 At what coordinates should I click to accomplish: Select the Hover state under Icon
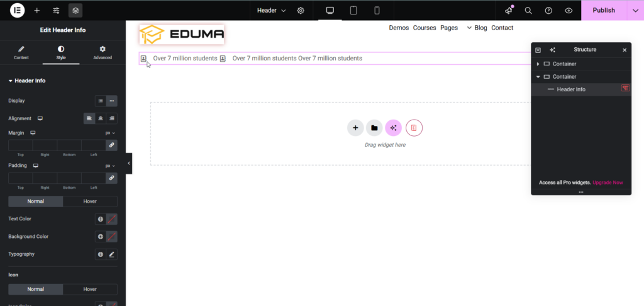coord(90,289)
